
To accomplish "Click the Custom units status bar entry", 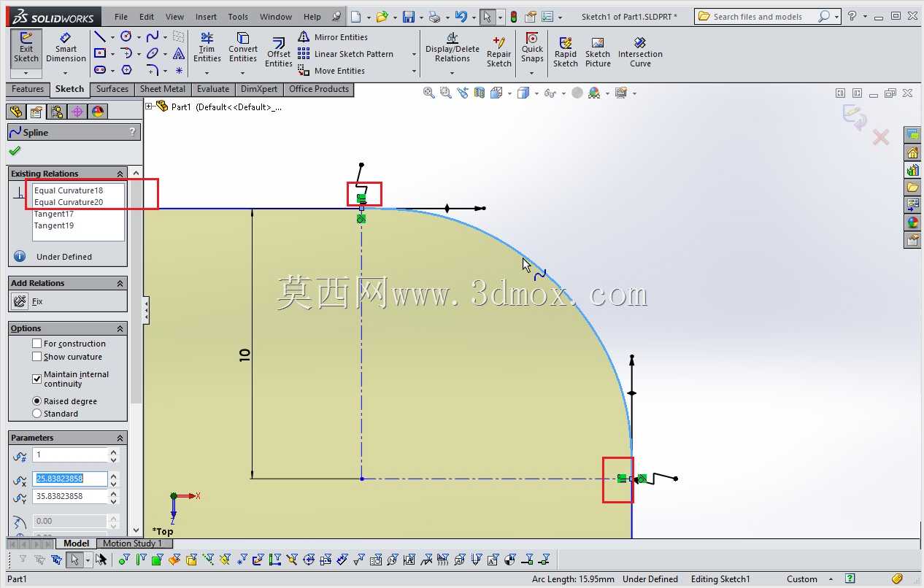I will point(802,579).
